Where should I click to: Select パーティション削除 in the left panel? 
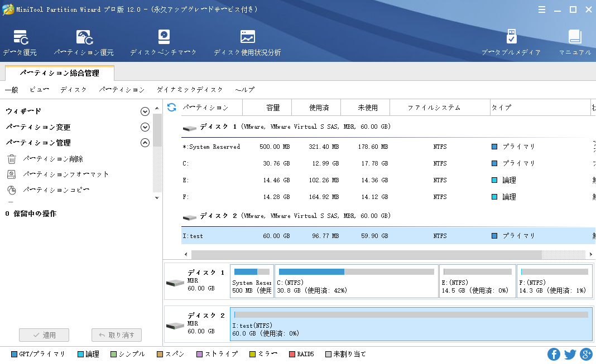(53, 159)
